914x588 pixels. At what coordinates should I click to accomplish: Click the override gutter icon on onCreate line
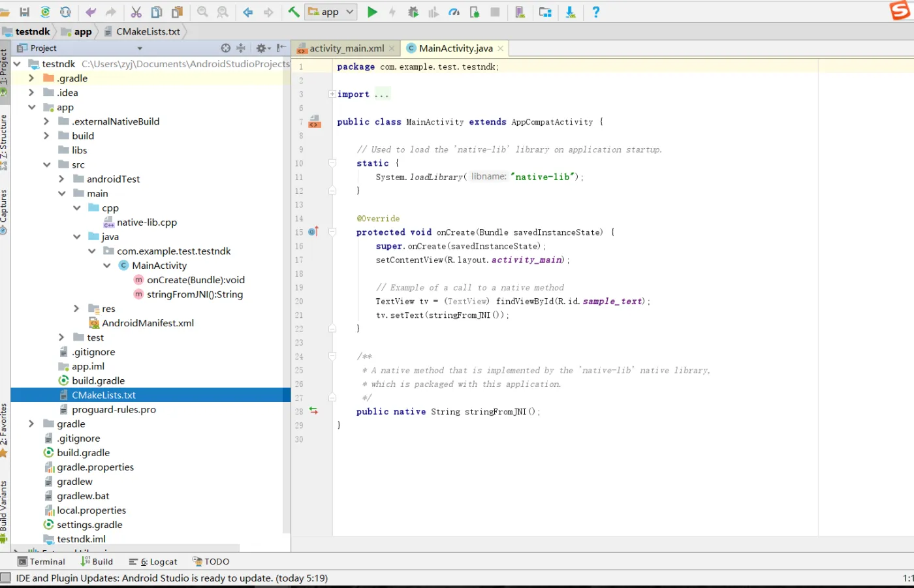313,232
